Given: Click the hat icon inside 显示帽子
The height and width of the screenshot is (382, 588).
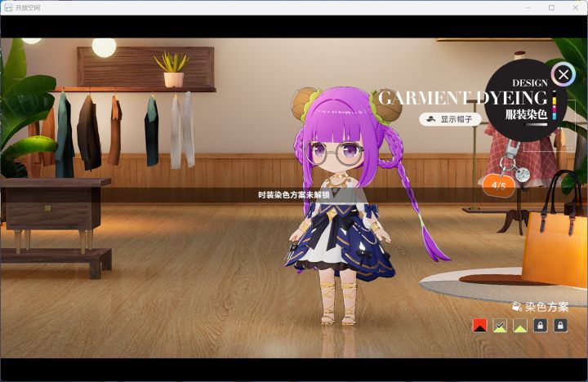Looking at the screenshot, I should point(432,119).
